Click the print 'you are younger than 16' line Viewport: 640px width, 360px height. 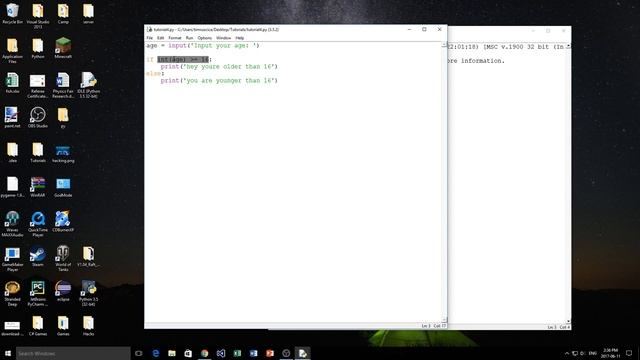pyautogui.click(x=219, y=80)
